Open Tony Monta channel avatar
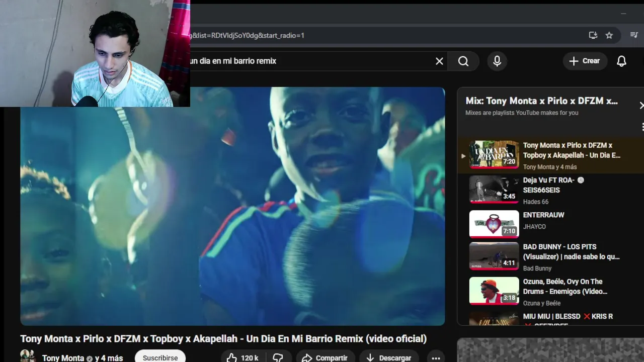Screen dimensions: 644x362 27,356
